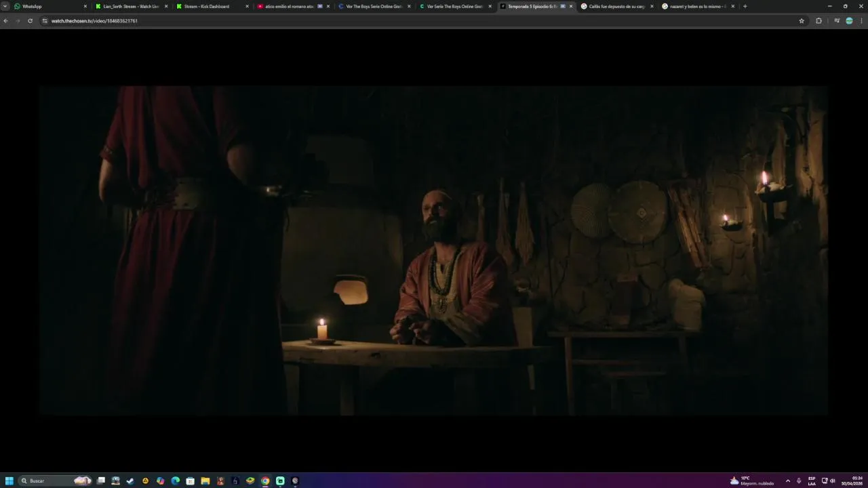Viewport: 868px width, 488px height.
Task: Show hidden system tray icons
Action: pyautogui.click(x=788, y=481)
